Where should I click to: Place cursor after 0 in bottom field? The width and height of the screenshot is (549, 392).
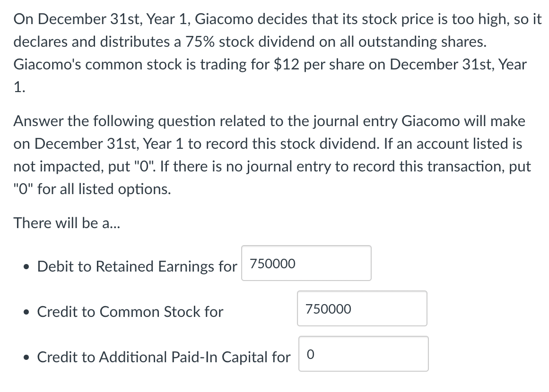[x=316, y=354]
